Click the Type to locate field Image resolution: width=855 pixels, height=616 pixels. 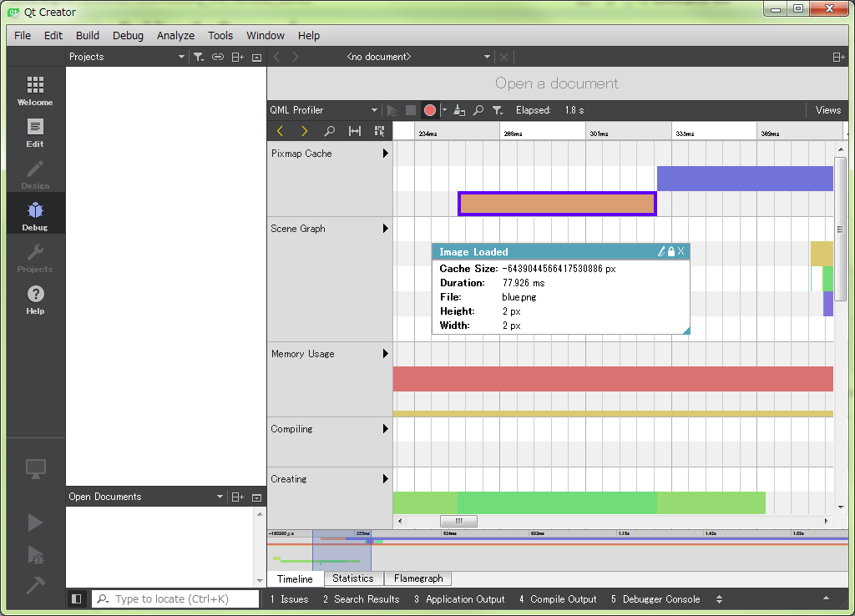[184, 599]
